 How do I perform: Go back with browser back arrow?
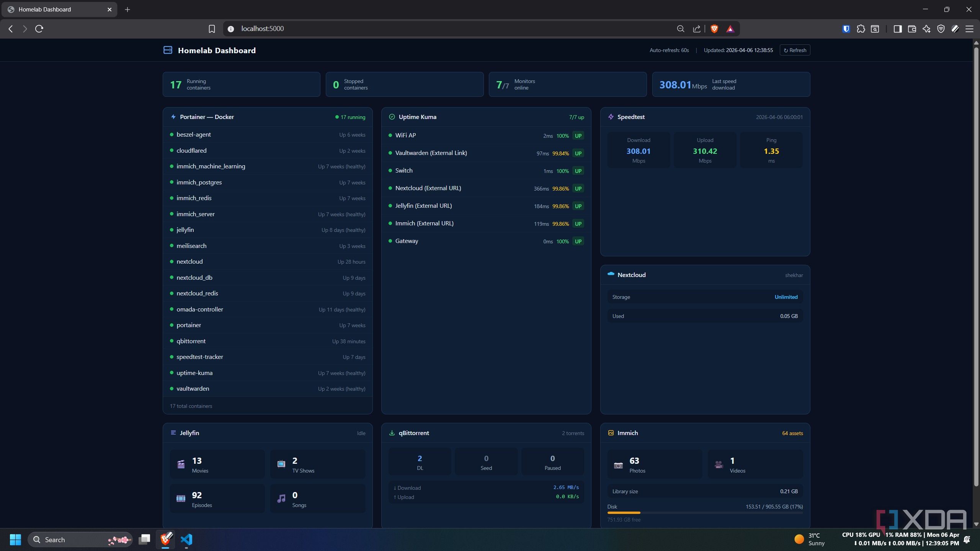click(x=11, y=29)
